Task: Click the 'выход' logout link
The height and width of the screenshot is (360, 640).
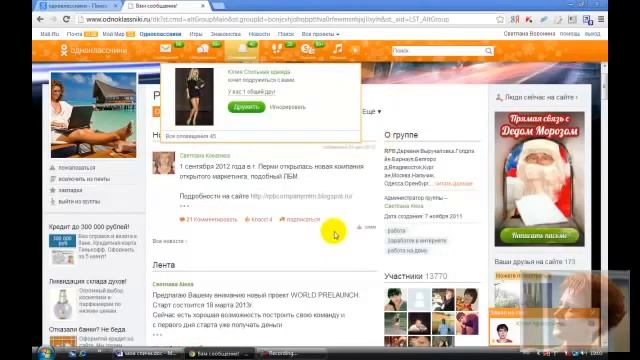Action: point(592,34)
